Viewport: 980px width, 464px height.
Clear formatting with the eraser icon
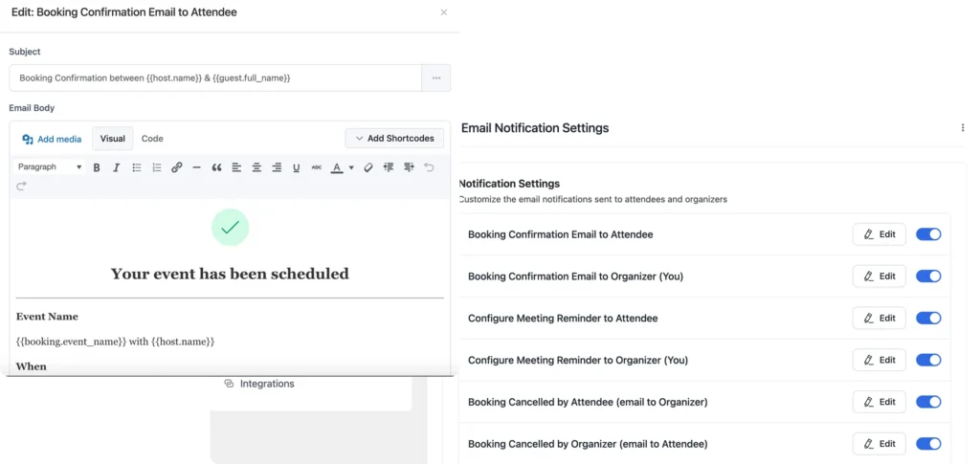point(368,167)
